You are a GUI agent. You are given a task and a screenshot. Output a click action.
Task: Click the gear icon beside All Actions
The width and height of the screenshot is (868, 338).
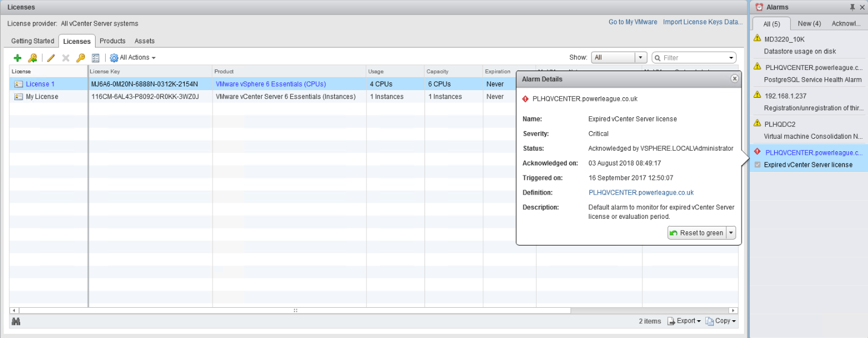pyautogui.click(x=114, y=58)
